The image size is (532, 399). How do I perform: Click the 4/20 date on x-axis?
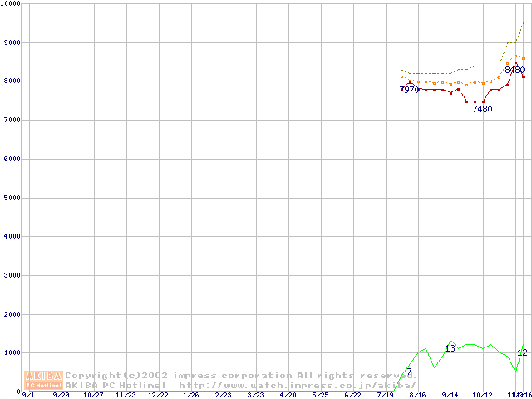point(288,395)
